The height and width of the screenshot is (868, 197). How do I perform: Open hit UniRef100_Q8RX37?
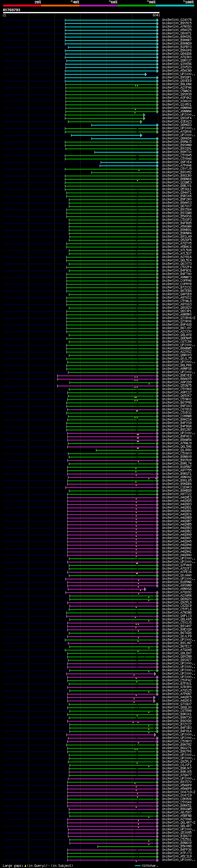coord(177,61)
